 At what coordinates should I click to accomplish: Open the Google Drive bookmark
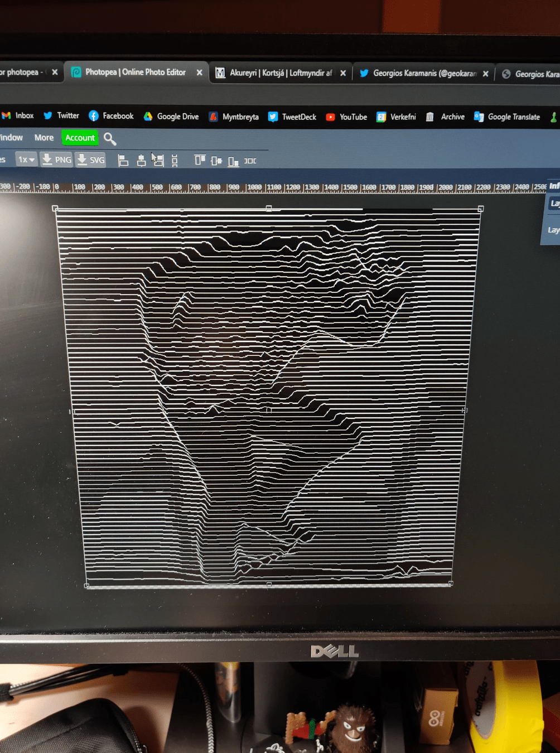click(171, 117)
